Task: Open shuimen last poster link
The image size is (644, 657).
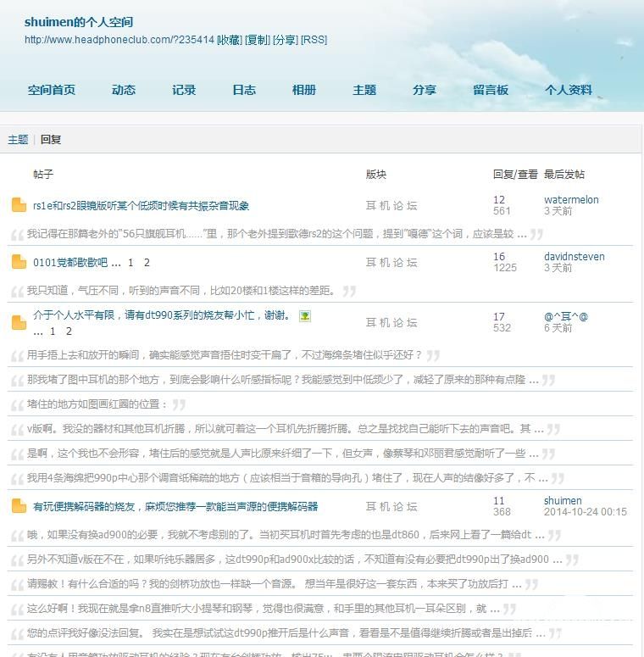Action: pyautogui.click(x=563, y=501)
